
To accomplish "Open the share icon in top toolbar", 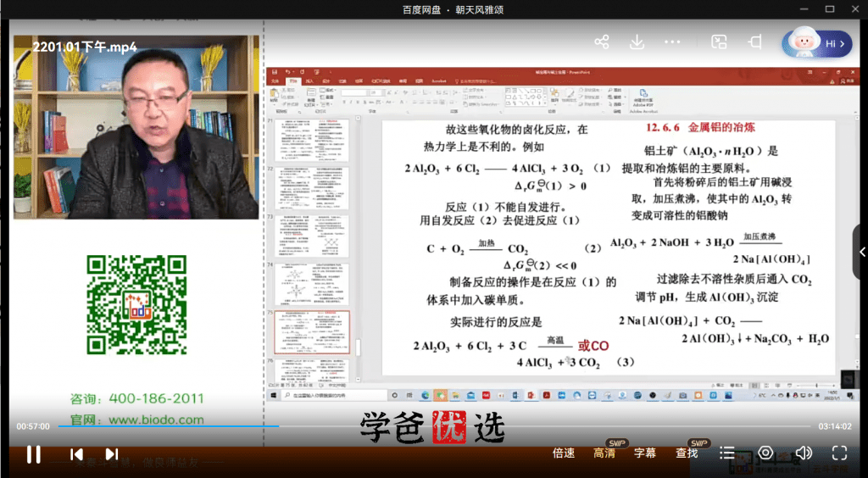I will pyautogui.click(x=602, y=42).
